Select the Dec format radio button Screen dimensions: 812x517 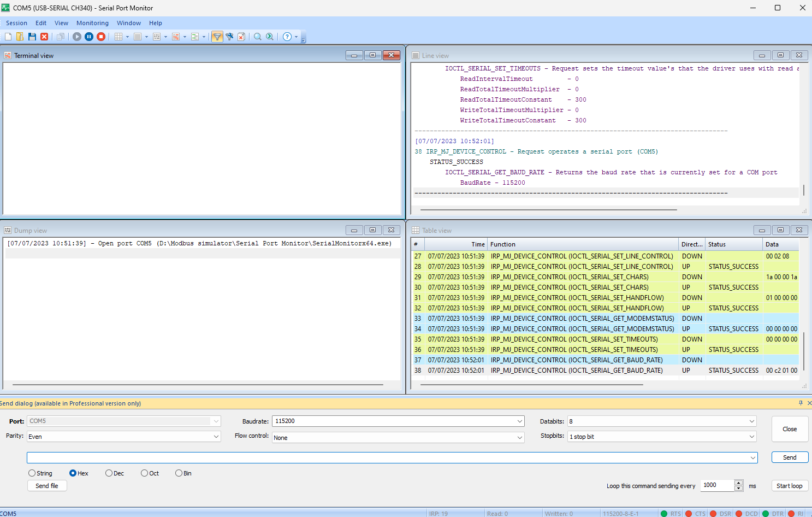(x=109, y=473)
